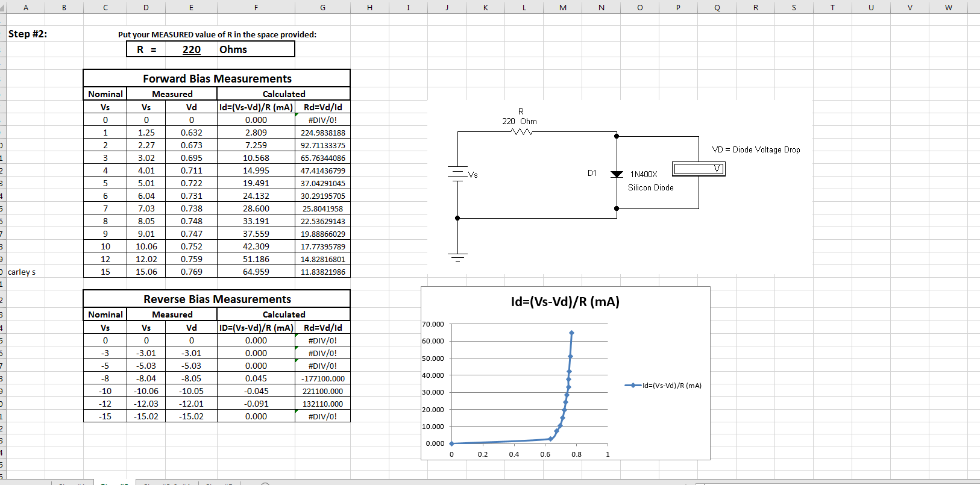Select the Id cell reading 42.309
980x485 pixels.
click(256, 246)
